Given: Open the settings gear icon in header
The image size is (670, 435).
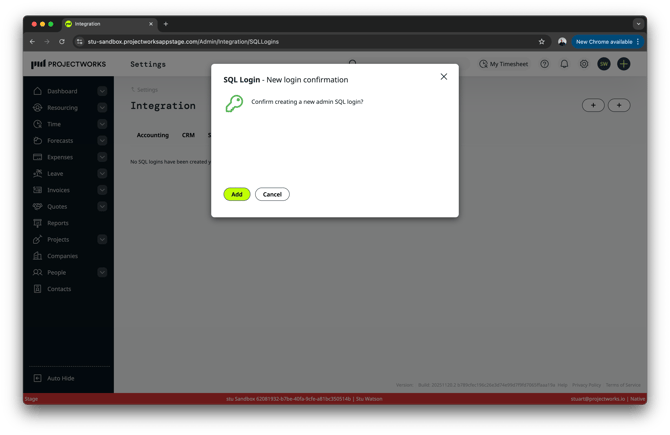Looking at the screenshot, I should (584, 64).
